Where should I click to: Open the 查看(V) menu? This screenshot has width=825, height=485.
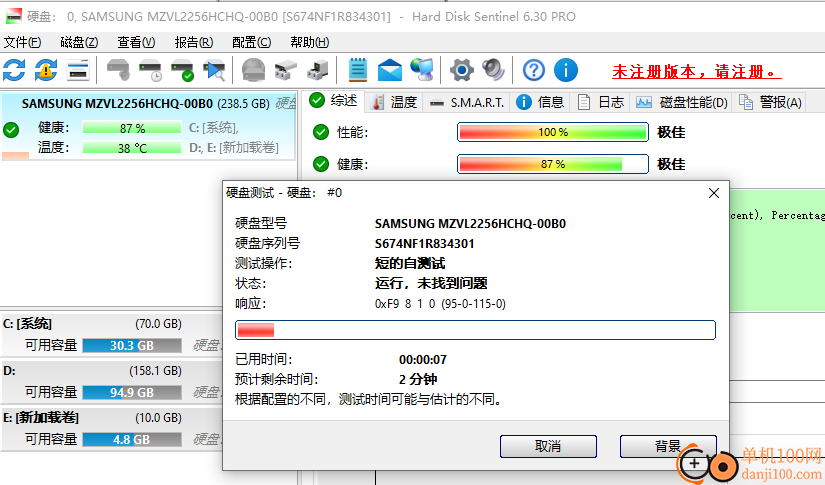coord(136,42)
